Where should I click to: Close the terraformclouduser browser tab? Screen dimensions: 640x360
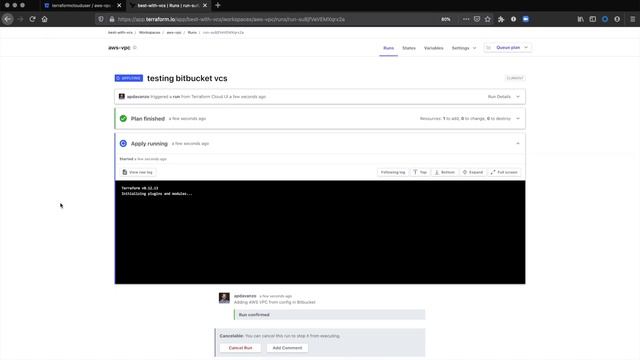point(119,5)
